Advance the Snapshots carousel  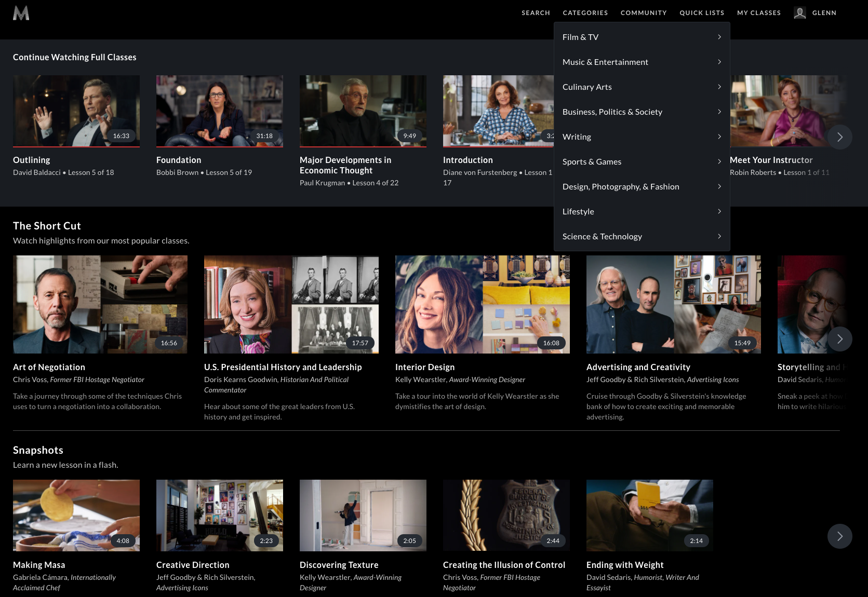point(839,536)
